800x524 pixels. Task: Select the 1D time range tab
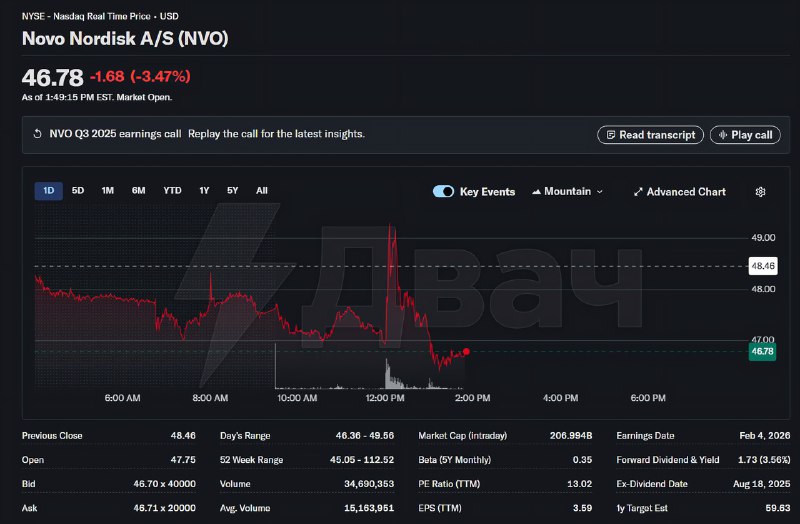point(48,191)
